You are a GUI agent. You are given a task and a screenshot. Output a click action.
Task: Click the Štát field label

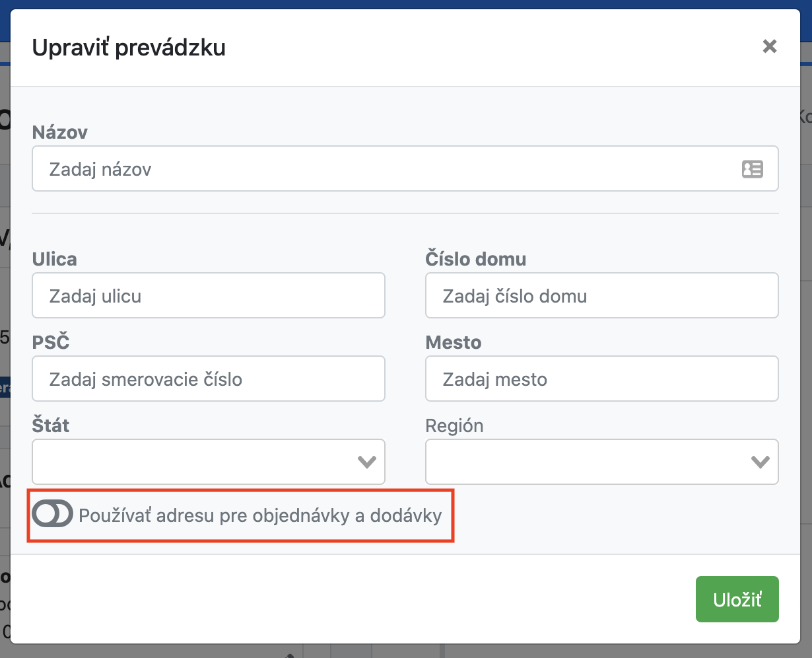click(x=51, y=425)
